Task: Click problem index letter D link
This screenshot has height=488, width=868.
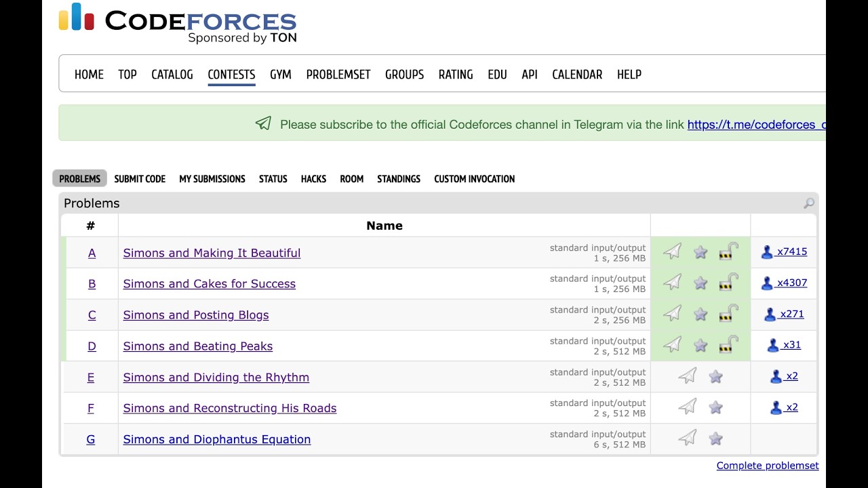Action: coord(92,346)
